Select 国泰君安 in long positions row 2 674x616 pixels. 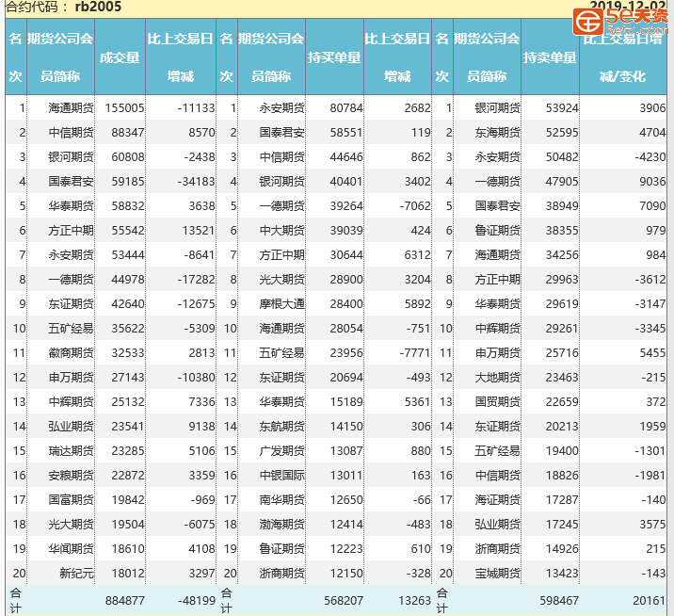tap(282, 133)
